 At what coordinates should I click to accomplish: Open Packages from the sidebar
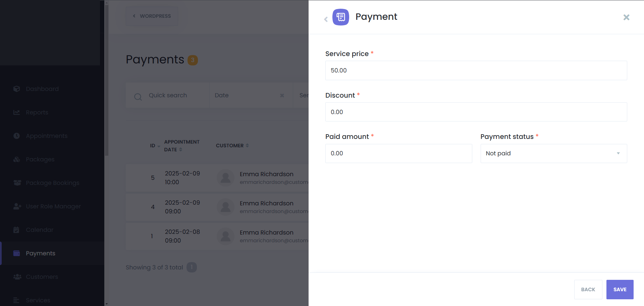point(40,159)
